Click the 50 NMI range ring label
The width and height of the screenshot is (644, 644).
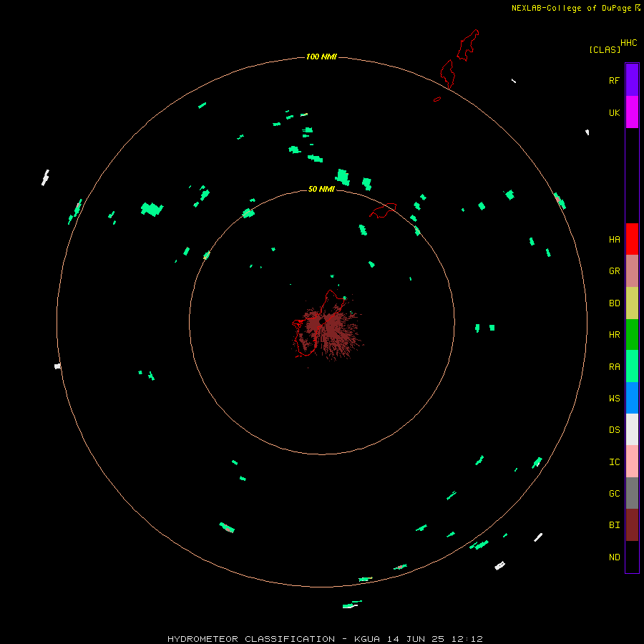point(321,189)
